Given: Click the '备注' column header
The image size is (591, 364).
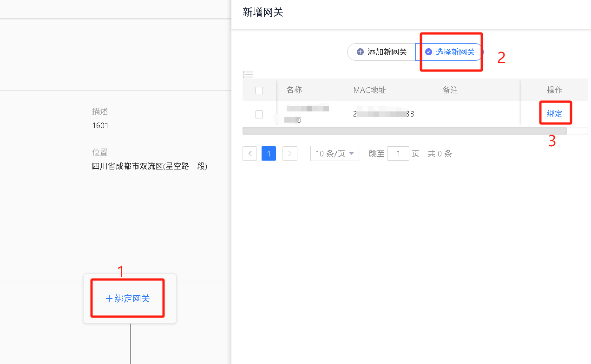Looking at the screenshot, I should [450, 90].
